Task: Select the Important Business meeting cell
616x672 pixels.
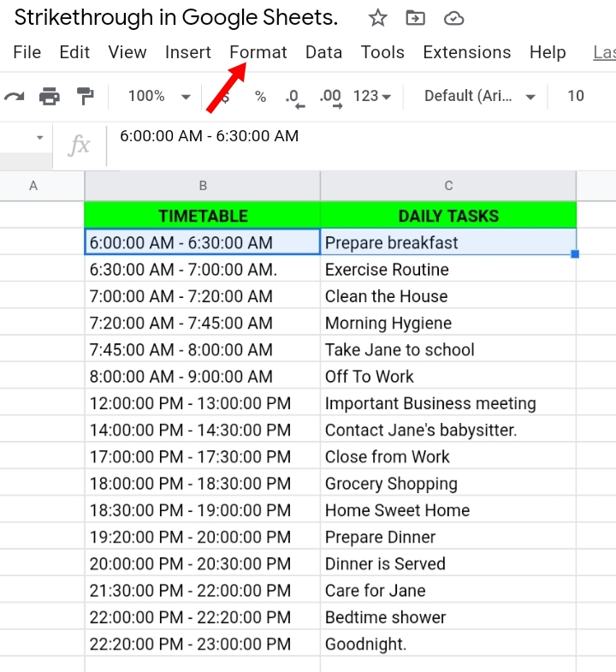Action: [448, 403]
